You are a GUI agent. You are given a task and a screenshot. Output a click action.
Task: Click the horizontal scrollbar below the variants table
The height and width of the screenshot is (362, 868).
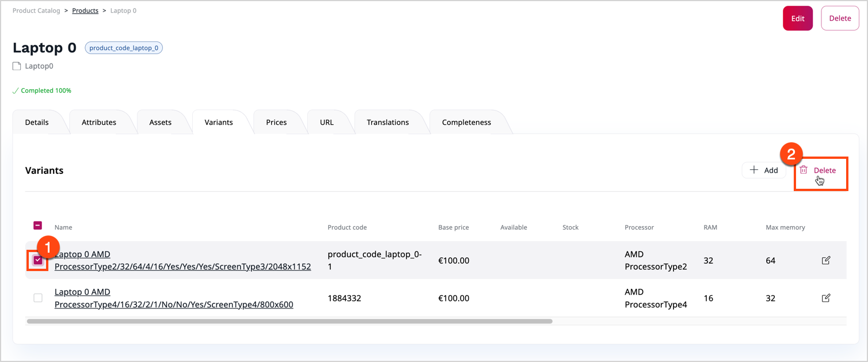288,321
